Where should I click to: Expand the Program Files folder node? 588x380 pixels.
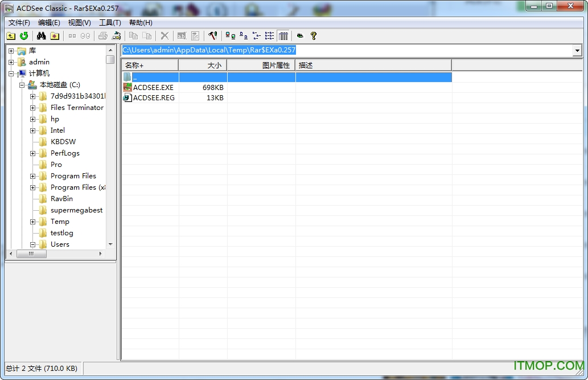pyautogui.click(x=32, y=176)
